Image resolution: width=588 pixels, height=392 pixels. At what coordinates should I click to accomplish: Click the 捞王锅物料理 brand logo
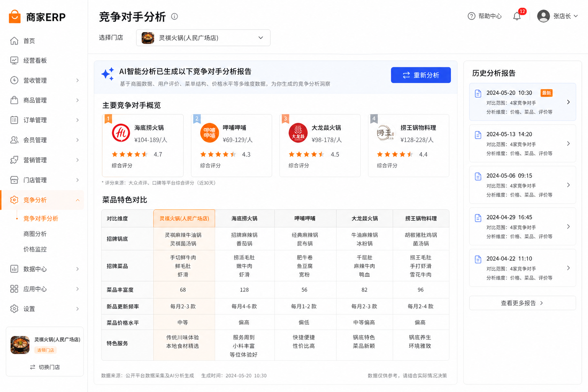coord(385,133)
